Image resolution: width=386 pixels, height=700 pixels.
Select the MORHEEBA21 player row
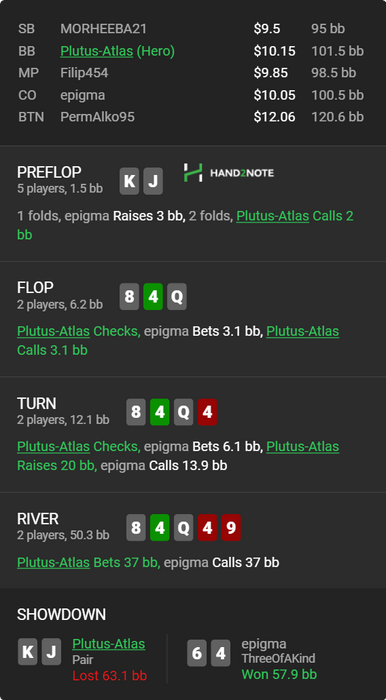coord(193,29)
